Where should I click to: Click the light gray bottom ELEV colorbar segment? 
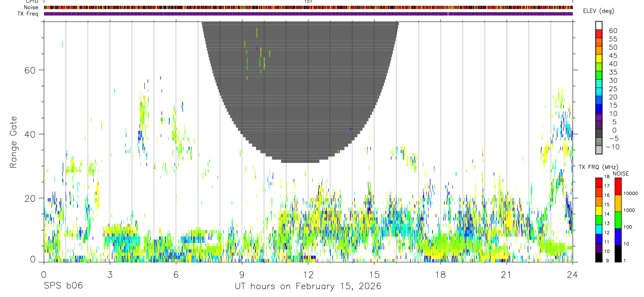click(x=598, y=150)
